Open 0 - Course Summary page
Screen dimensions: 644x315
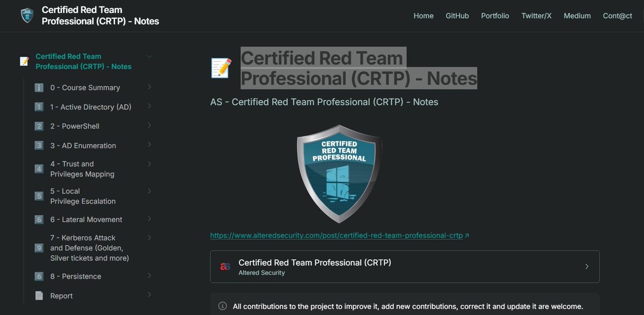[x=85, y=87]
